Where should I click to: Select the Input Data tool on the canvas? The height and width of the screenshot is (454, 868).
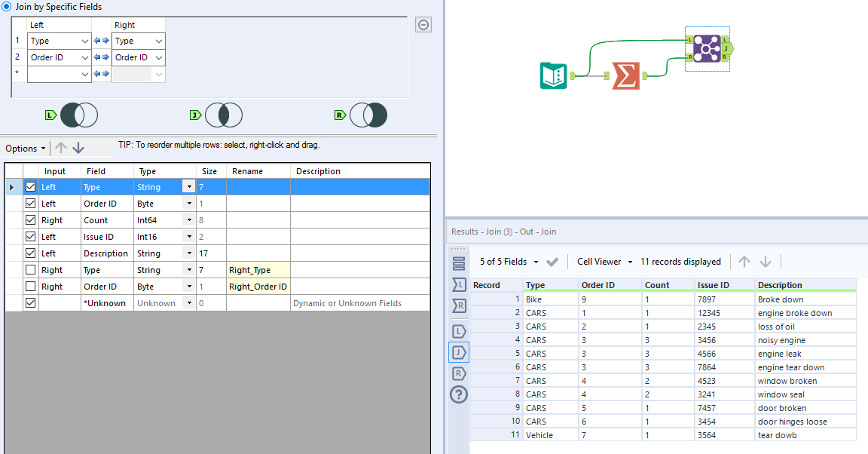554,75
